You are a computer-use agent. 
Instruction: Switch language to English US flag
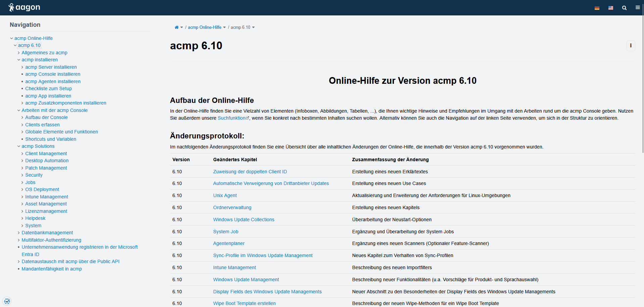611,8
